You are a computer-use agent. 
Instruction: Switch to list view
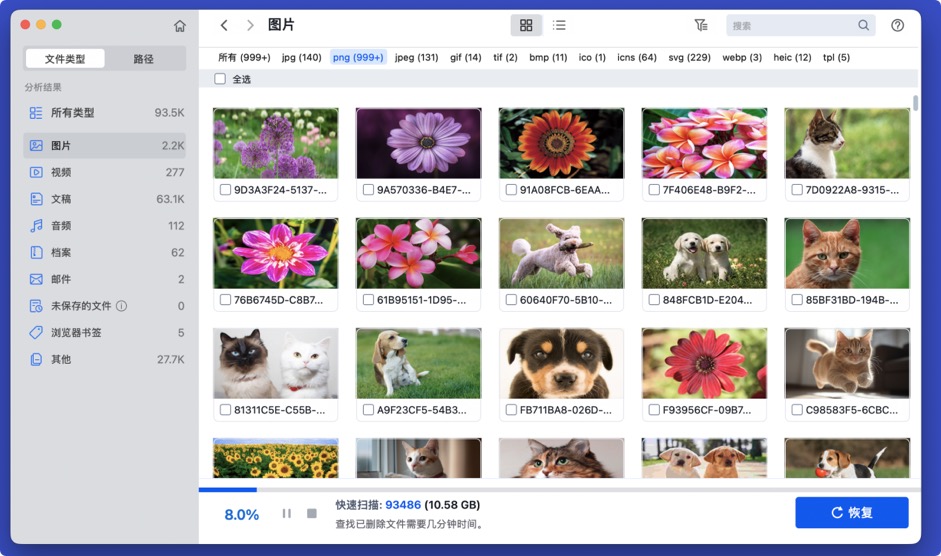pyautogui.click(x=559, y=25)
